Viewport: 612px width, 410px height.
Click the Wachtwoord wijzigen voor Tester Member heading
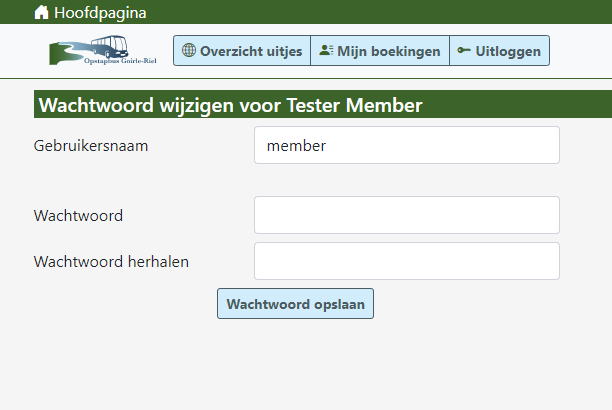coord(230,105)
